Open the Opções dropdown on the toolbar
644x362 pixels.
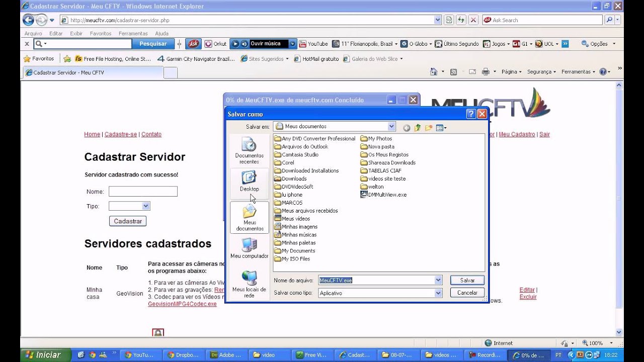[599, 44]
